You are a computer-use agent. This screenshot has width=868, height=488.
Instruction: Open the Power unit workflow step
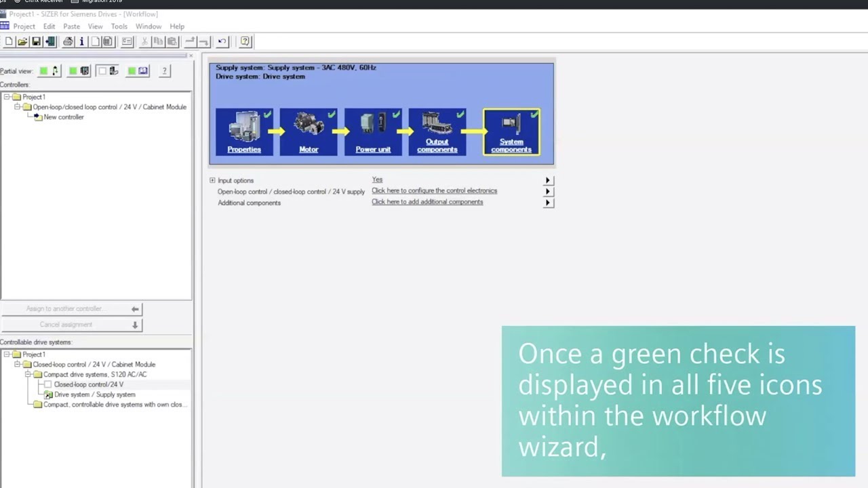pyautogui.click(x=373, y=132)
